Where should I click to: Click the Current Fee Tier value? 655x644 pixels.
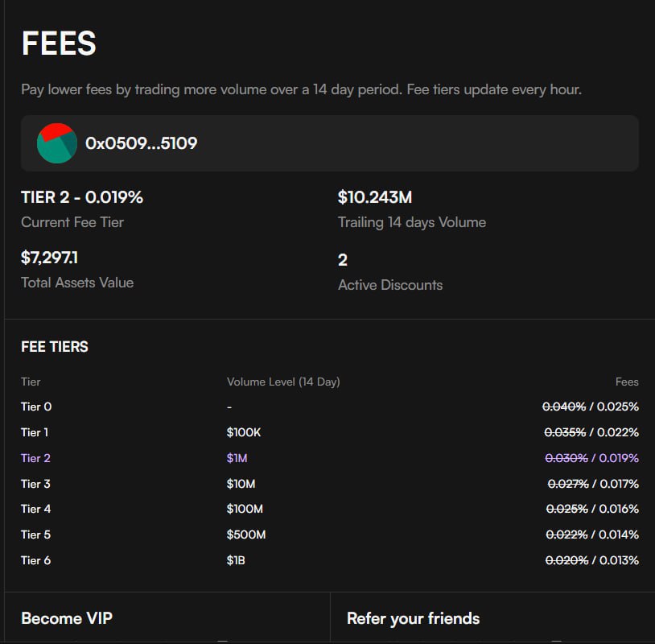[82, 197]
